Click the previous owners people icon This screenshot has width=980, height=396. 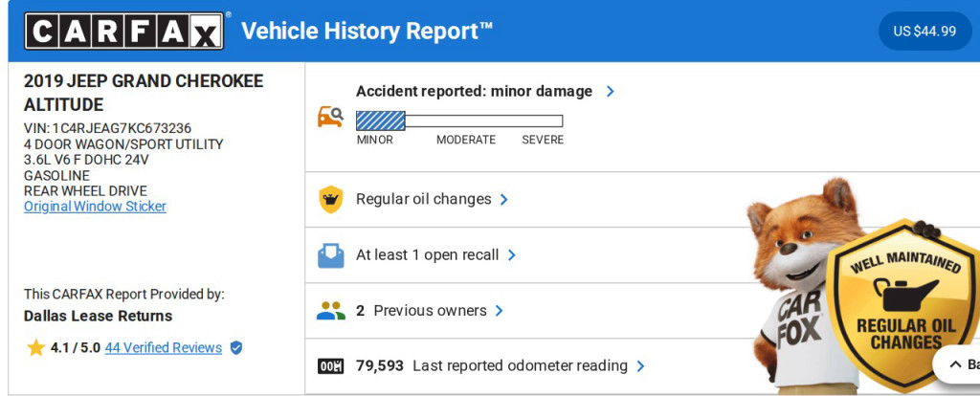pos(330,311)
